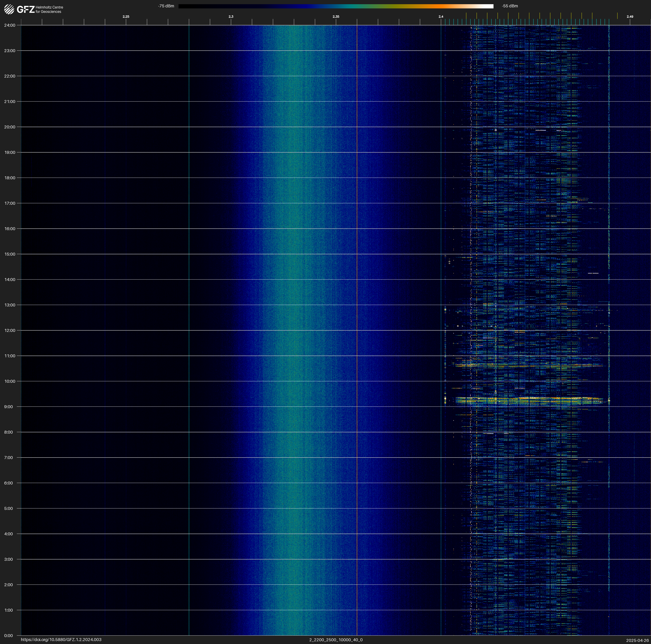The image size is (651, 644).
Task: Open the doi.org GFZ dataset link
Action: (61, 640)
